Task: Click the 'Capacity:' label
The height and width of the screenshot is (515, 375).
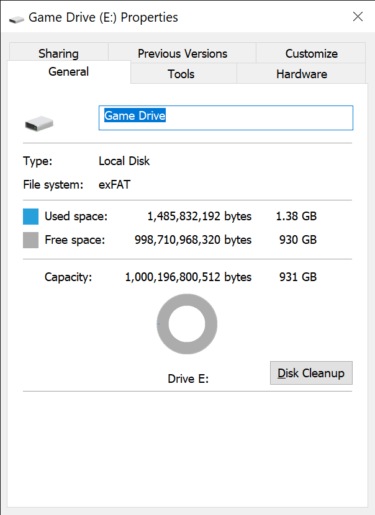Action: (68, 277)
